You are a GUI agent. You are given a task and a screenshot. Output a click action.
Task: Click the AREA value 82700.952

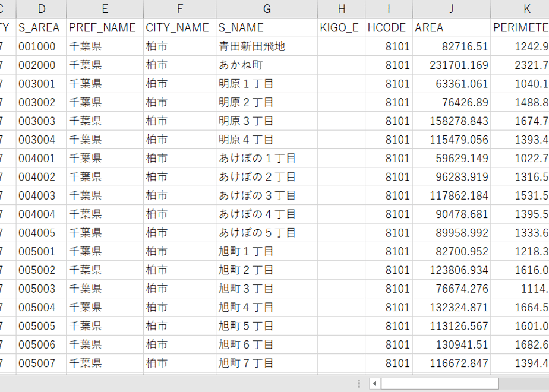(x=452, y=251)
